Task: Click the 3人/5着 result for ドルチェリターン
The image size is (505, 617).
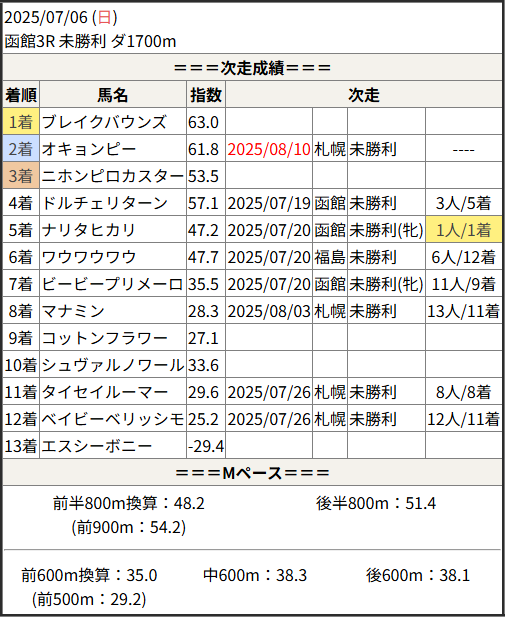Action: coord(463,203)
